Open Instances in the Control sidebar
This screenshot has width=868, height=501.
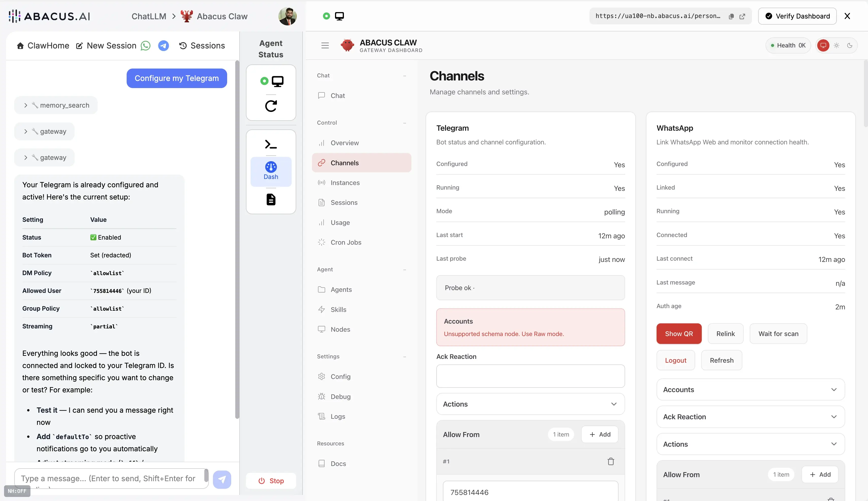(345, 183)
